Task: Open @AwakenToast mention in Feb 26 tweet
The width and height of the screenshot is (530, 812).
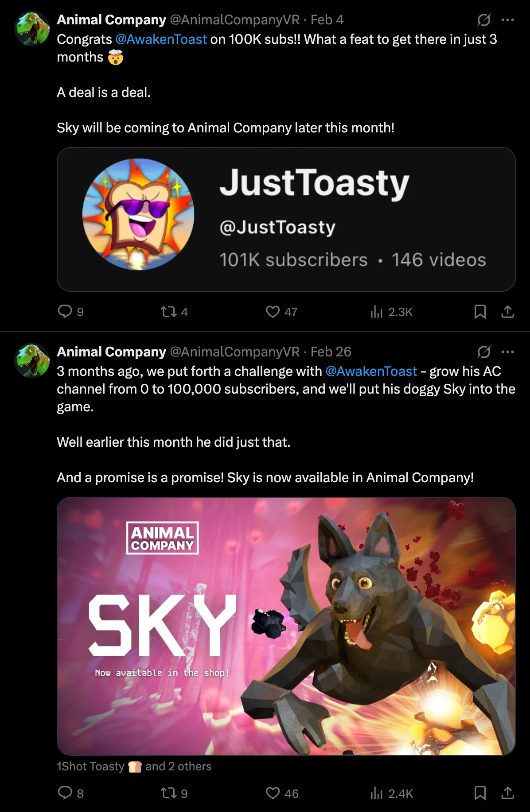Action: click(x=371, y=371)
